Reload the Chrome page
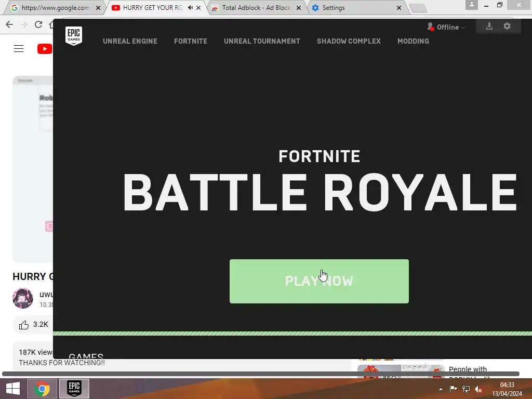Image resolution: width=532 pixels, height=399 pixels. [x=38, y=24]
